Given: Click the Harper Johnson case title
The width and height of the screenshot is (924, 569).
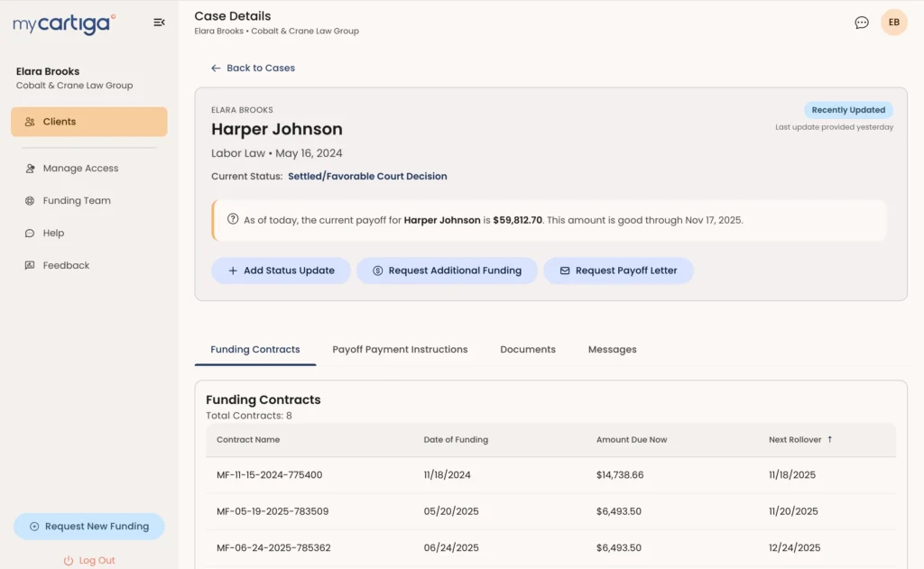Looking at the screenshot, I should (277, 130).
